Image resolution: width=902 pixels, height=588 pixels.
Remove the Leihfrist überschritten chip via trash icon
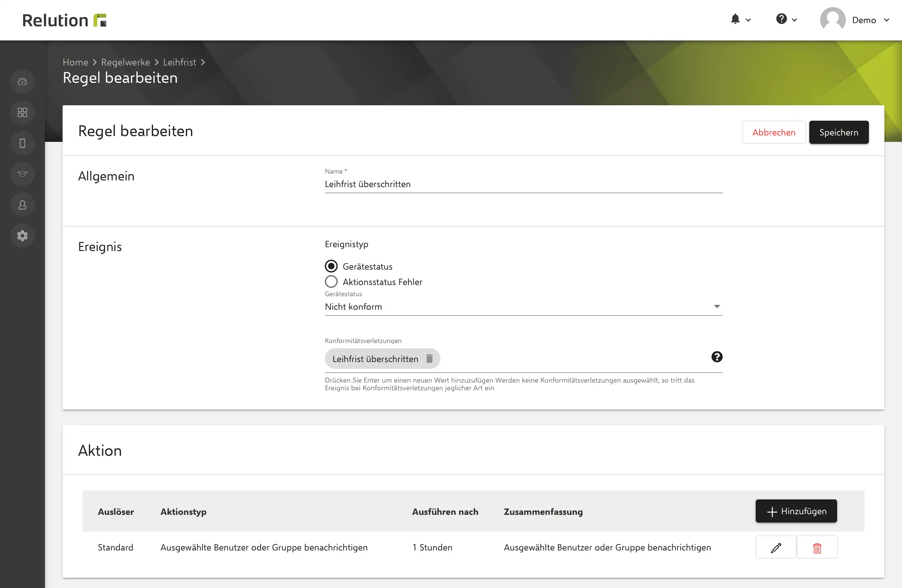point(429,359)
